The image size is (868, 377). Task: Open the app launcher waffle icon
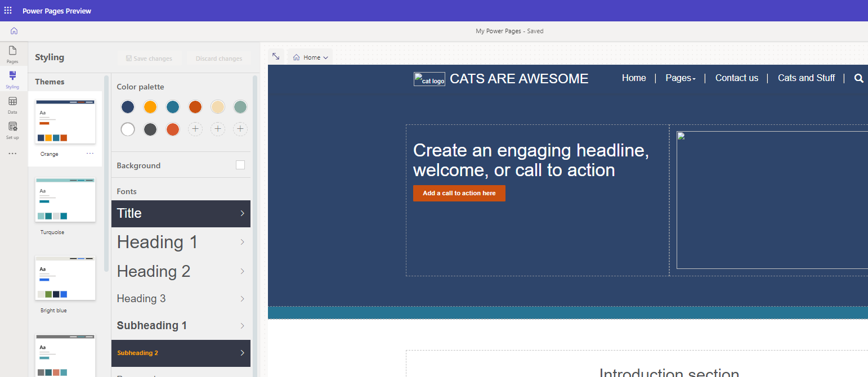point(8,11)
